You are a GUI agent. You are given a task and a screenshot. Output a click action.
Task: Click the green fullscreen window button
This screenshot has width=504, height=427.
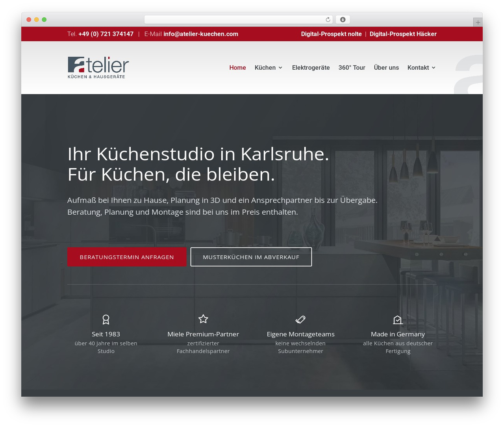point(44,20)
